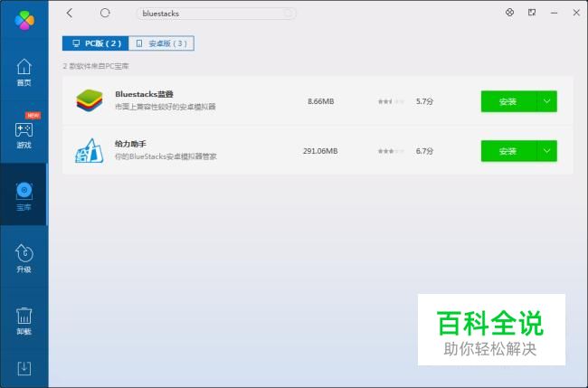Switch to the PC版 (2) tab
Image resolution: width=588 pixels, height=388 pixels.
(96, 43)
